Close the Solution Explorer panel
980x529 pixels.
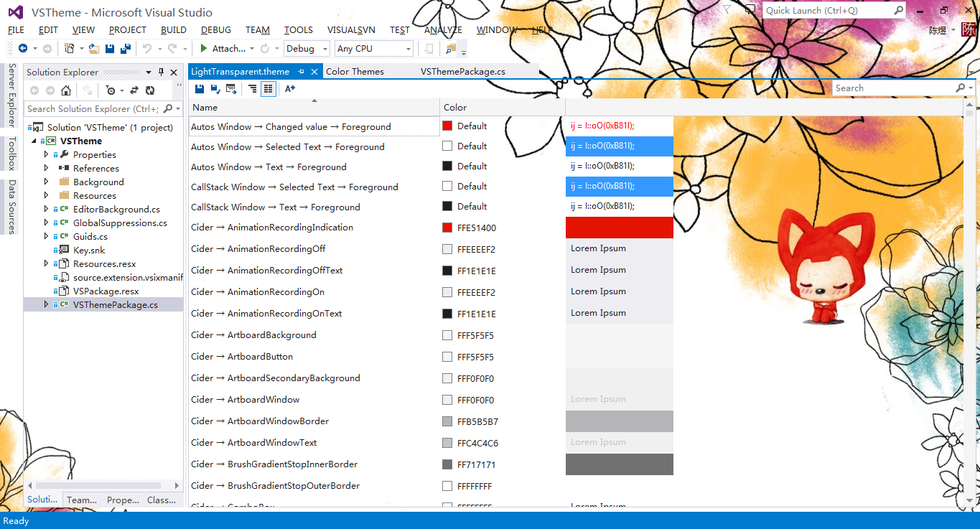coord(174,72)
